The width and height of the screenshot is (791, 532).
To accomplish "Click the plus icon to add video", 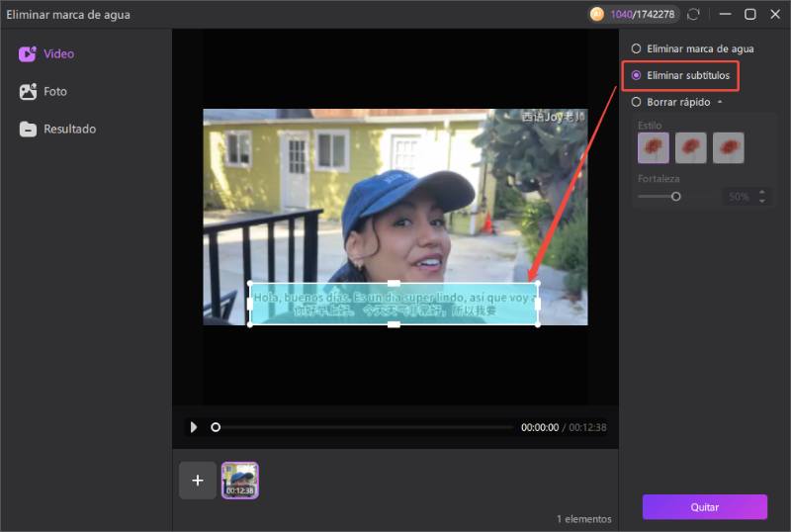I will click(198, 481).
